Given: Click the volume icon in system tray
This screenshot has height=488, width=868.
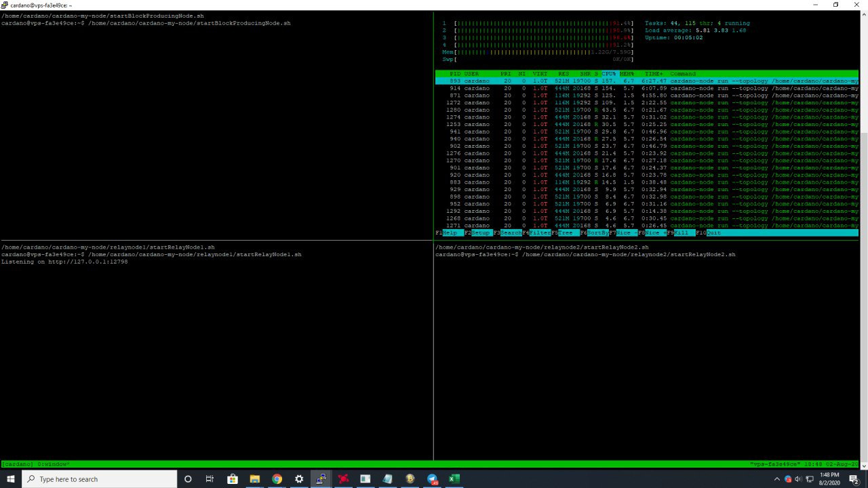Looking at the screenshot, I should click(798, 479).
